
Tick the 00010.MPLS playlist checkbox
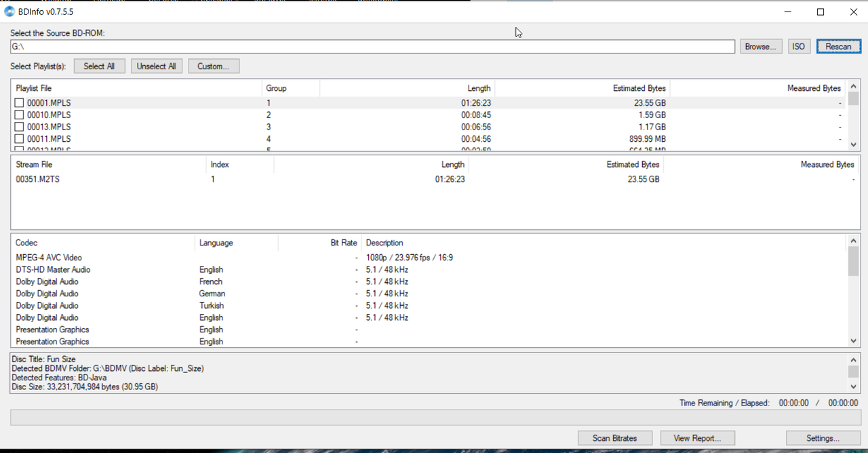[x=20, y=115]
